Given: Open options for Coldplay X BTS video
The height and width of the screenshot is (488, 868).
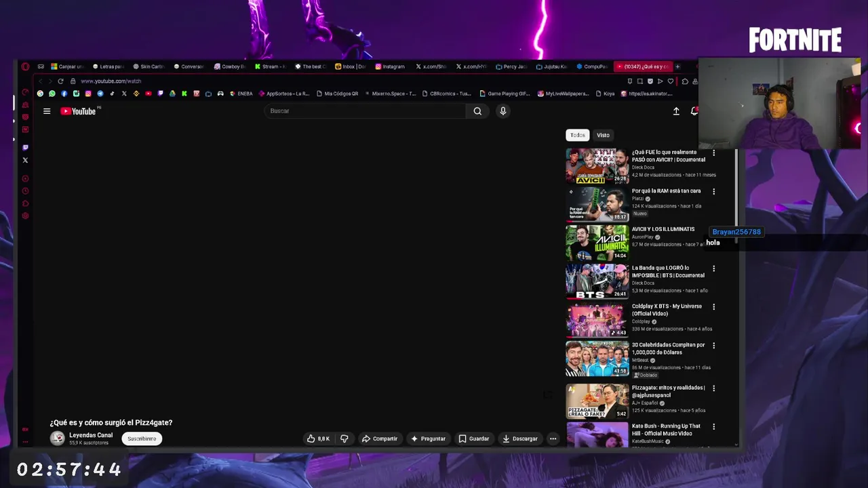Looking at the screenshot, I should pyautogui.click(x=713, y=307).
